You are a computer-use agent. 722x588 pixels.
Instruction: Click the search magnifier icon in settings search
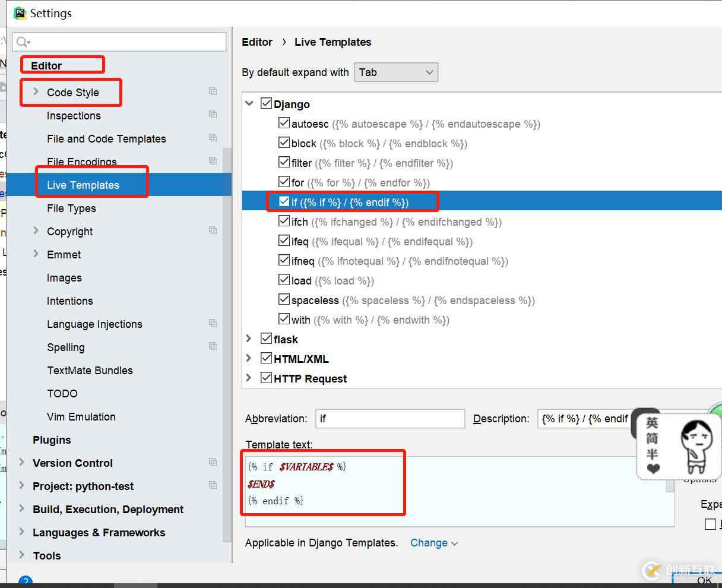(x=23, y=42)
